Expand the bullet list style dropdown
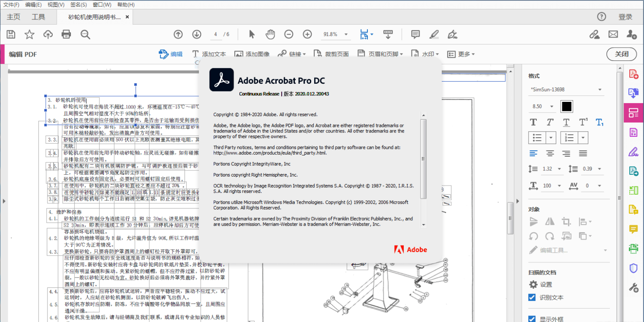Screen dimensions: 644x322 point(551,138)
